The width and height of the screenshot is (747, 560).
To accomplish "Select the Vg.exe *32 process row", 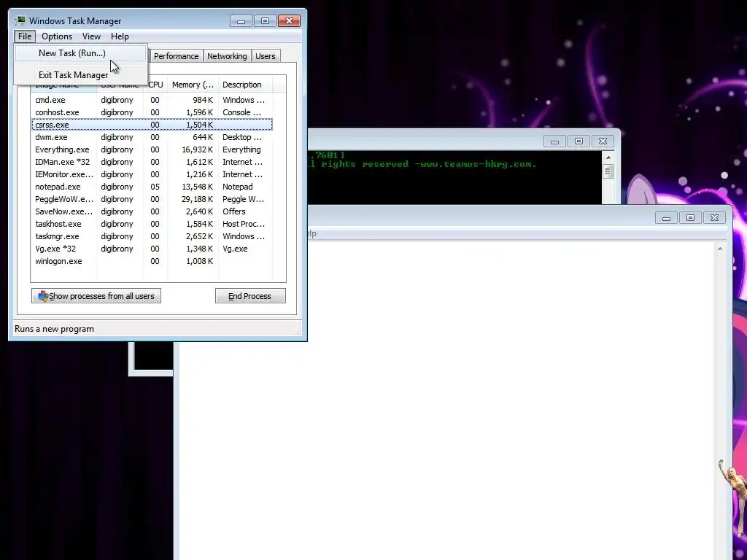I will pyautogui.click(x=152, y=249).
